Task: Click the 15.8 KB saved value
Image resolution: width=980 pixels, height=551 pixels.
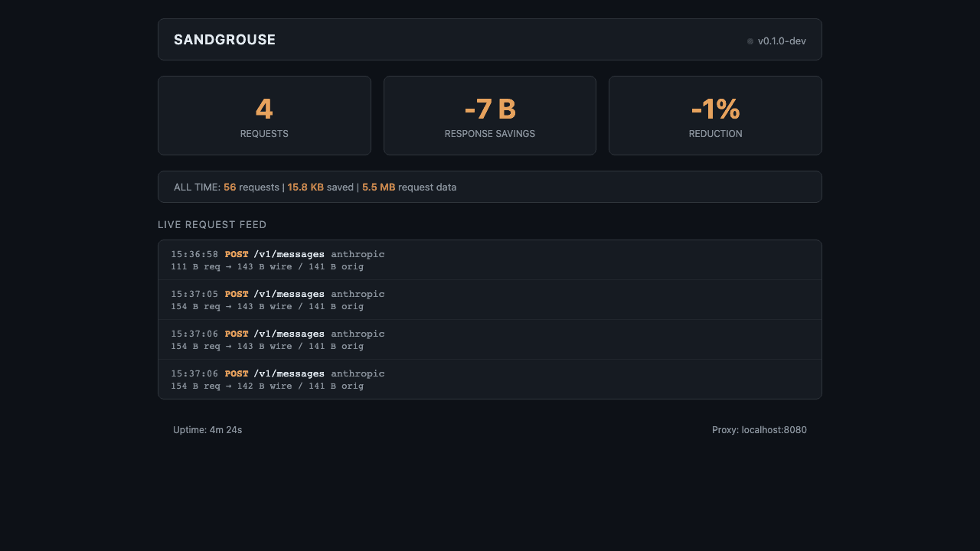Action: (x=305, y=187)
